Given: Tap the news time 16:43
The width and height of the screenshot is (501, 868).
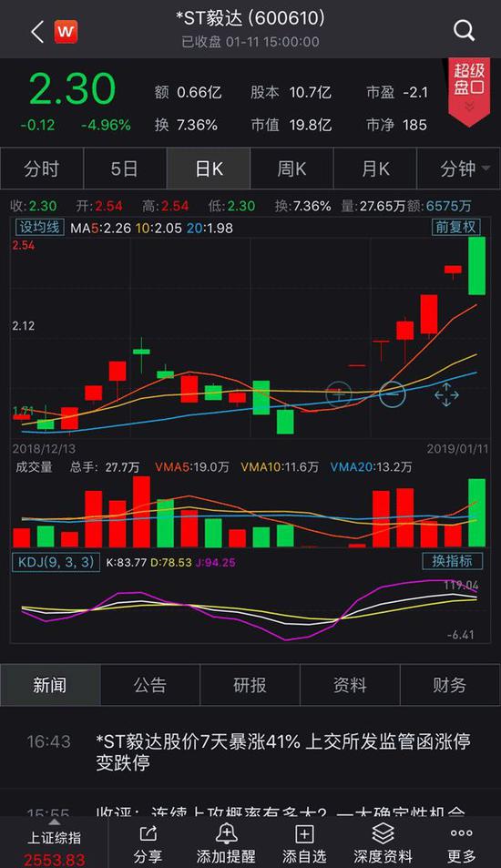Looking at the screenshot, I should tap(48, 741).
